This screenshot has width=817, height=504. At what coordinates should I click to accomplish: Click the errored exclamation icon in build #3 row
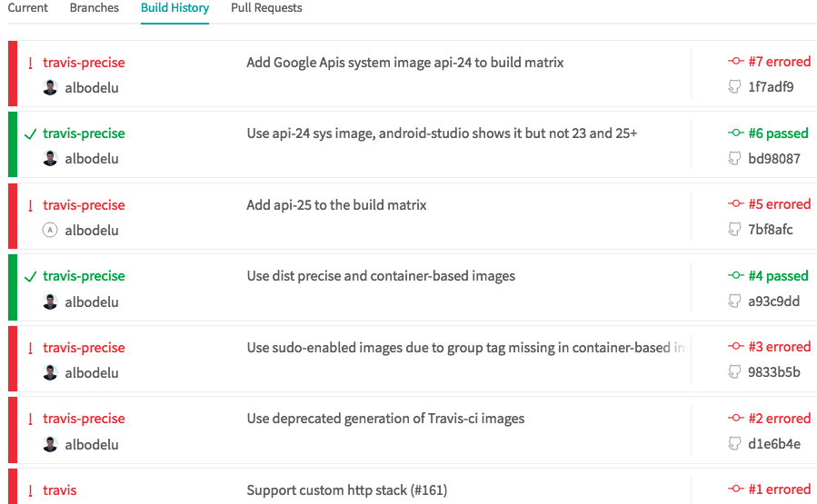[x=30, y=348]
